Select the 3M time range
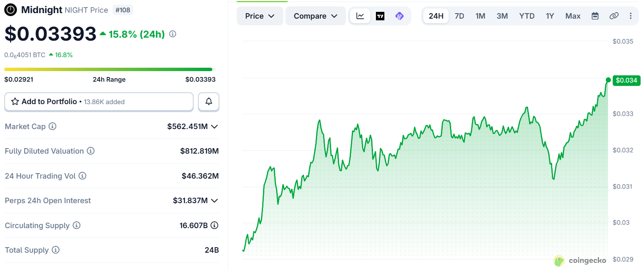Viewport: 644px width, 270px height. (502, 16)
